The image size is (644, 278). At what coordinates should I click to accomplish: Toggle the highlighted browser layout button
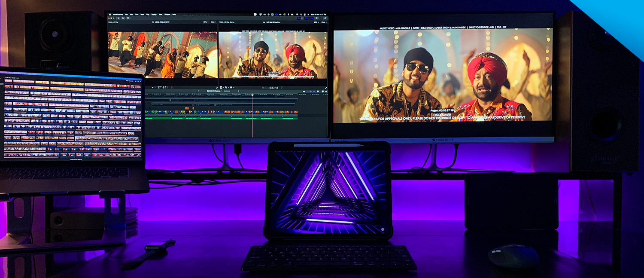(x=307, y=18)
